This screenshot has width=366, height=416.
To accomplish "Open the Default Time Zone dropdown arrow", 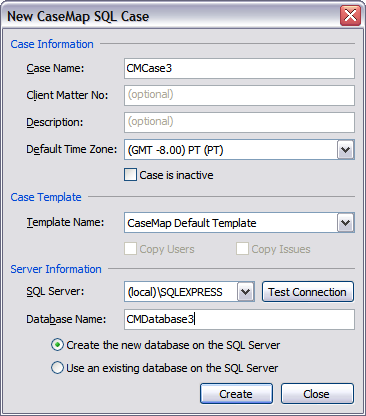I will click(x=345, y=150).
